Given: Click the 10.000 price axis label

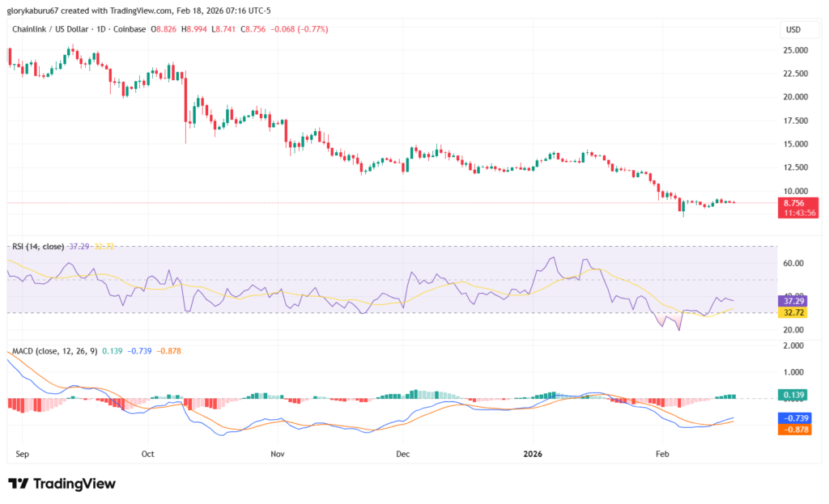Looking at the screenshot, I should point(795,191).
